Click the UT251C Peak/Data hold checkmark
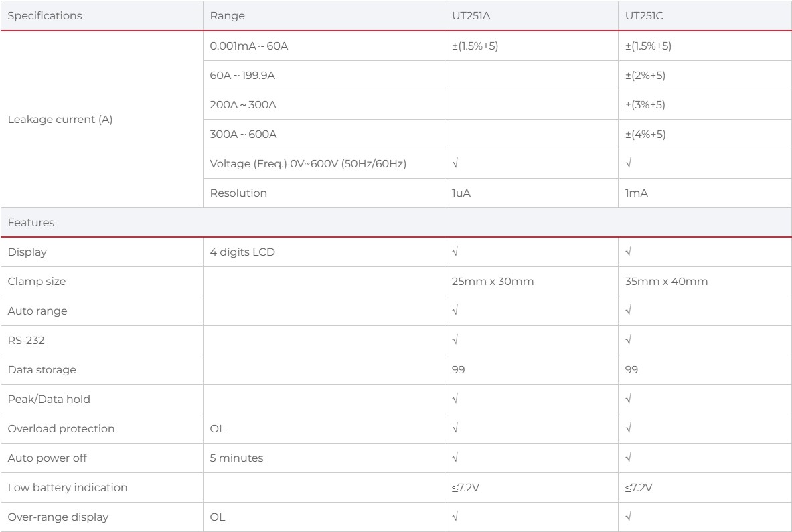This screenshot has width=792, height=532. [629, 399]
